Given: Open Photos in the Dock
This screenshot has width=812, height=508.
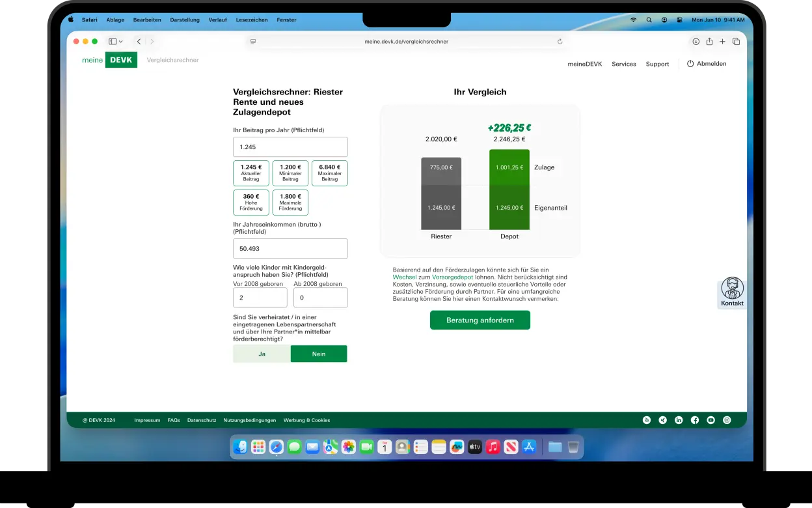Looking at the screenshot, I should pos(349,447).
